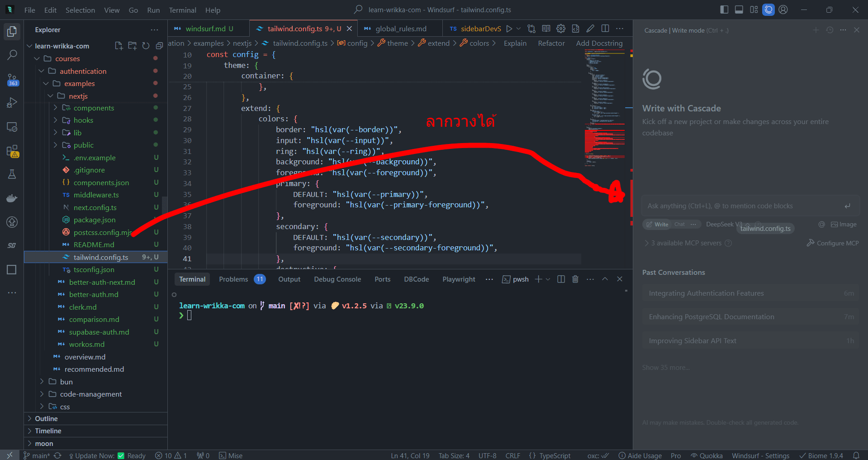Viewport: 868px width, 460px height.
Task: Open the Testing flask icon
Action: 12,174
